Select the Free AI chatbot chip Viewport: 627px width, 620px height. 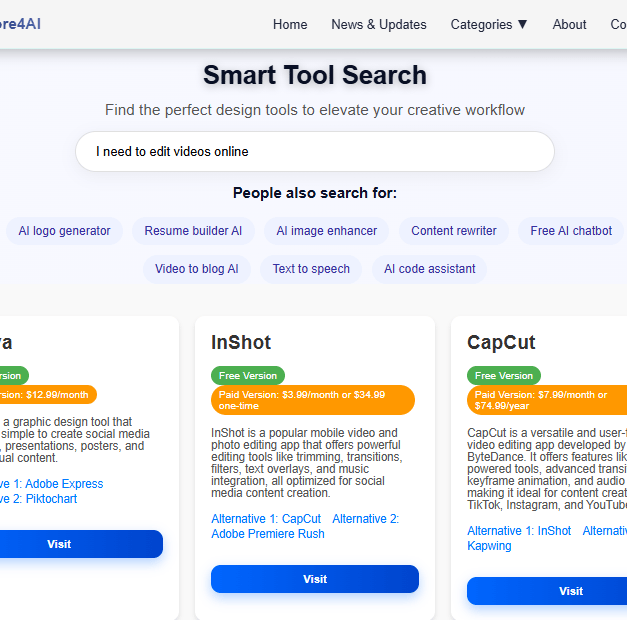point(570,231)
